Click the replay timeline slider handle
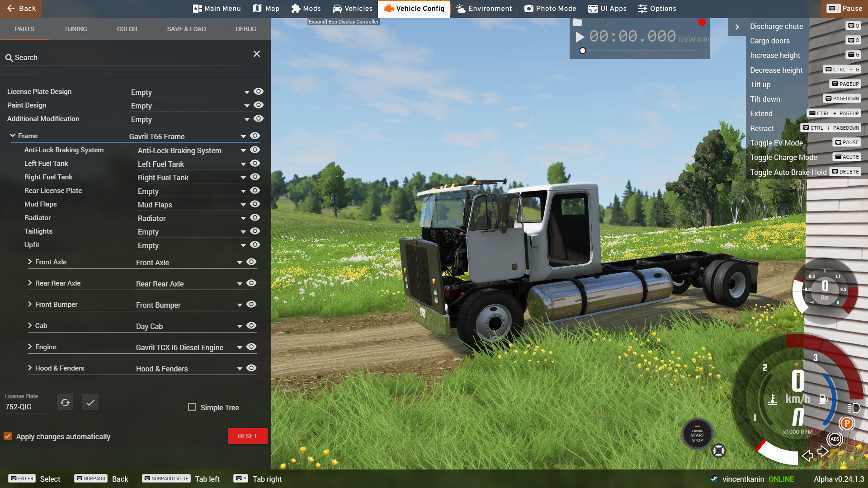The image size is (868, 488). pos(583,51)
